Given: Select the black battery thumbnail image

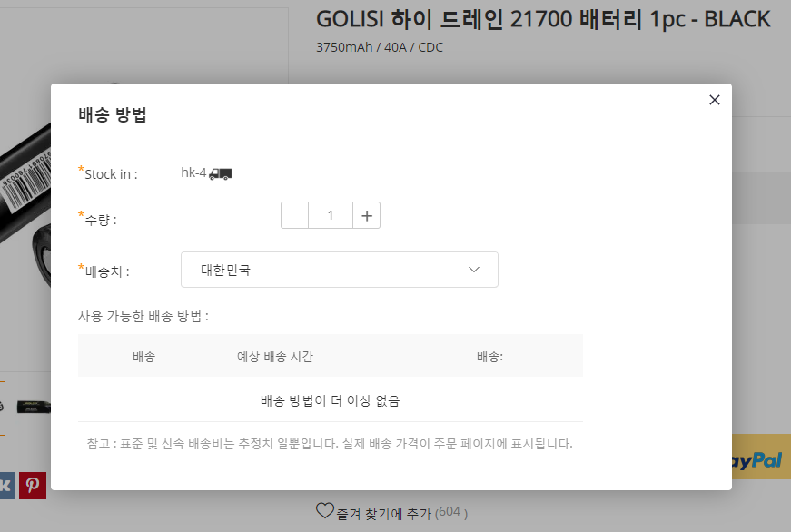Looking at the screenshot, I should tap(34, 407).
